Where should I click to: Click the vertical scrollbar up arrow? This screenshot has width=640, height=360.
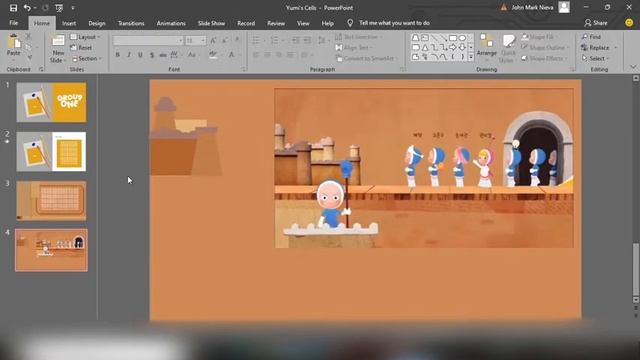636,78
